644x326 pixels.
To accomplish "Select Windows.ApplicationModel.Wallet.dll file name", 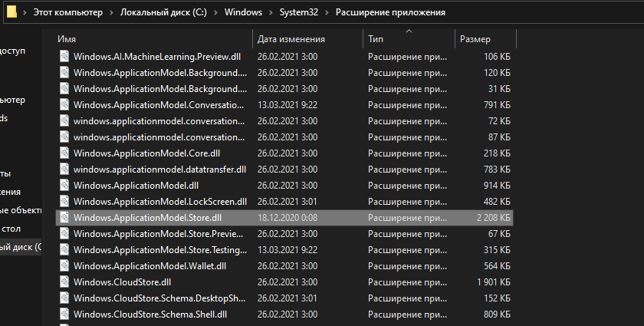I will click(149, 266).
